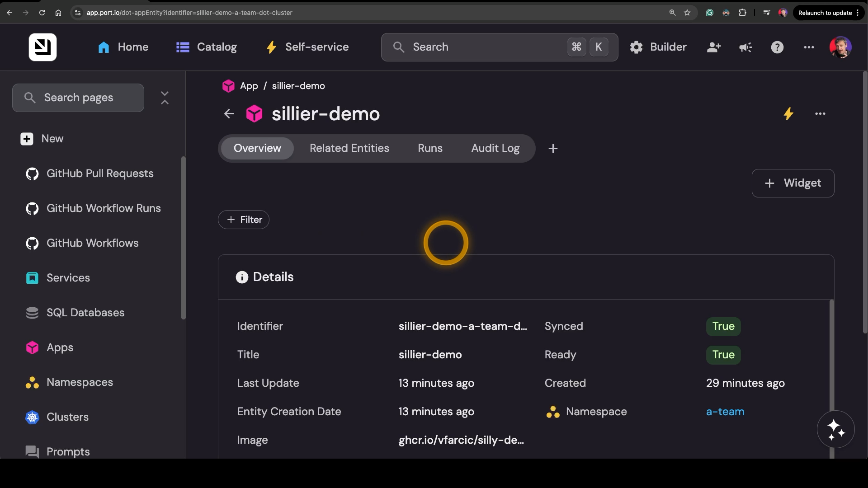Switch to Audit Log tab
This screenshot has height=488, width=868.
(495, 148)
